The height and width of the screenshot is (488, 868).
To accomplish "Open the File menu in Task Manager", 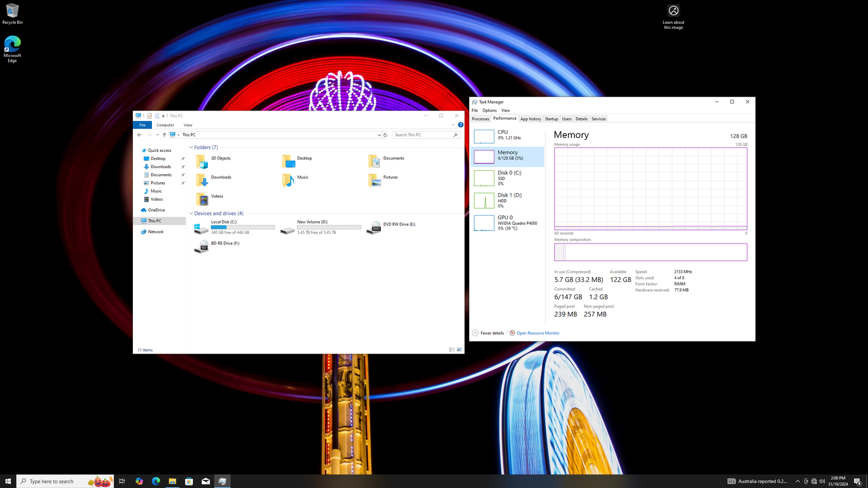I will 475,111.
